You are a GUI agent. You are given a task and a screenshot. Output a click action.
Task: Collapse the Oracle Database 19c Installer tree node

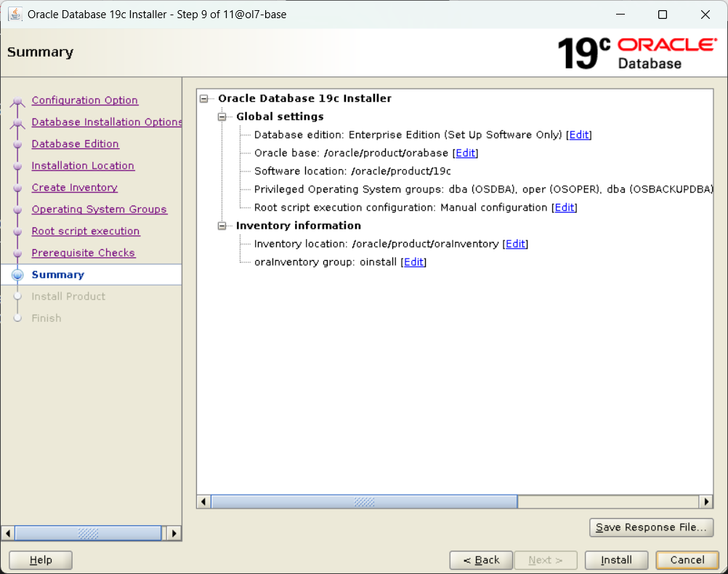204,99
